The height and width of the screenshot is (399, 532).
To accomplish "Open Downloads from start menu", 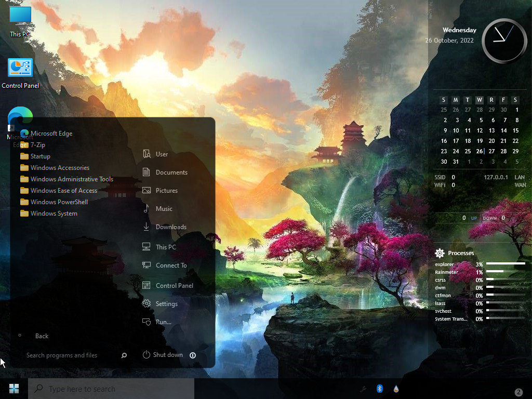I will coord(164,227).
